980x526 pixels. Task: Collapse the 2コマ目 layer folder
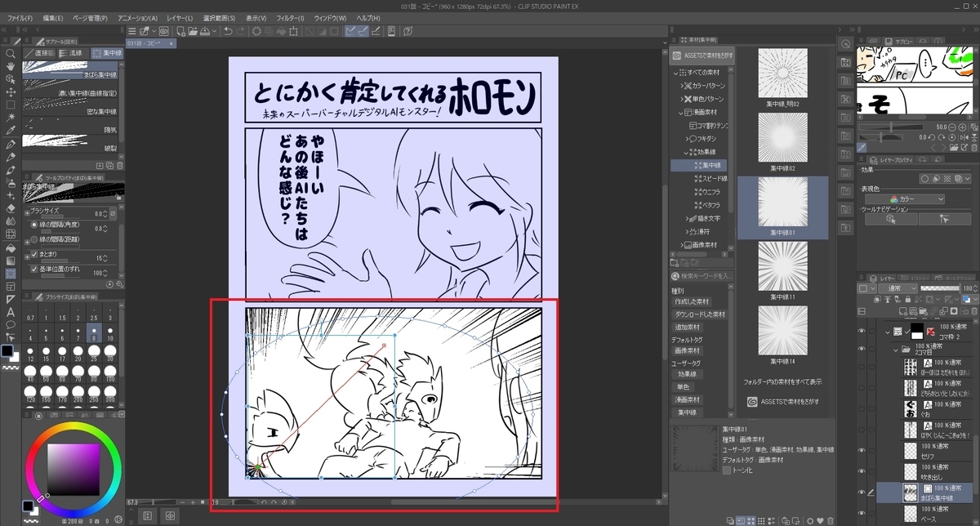click(896, 350)
